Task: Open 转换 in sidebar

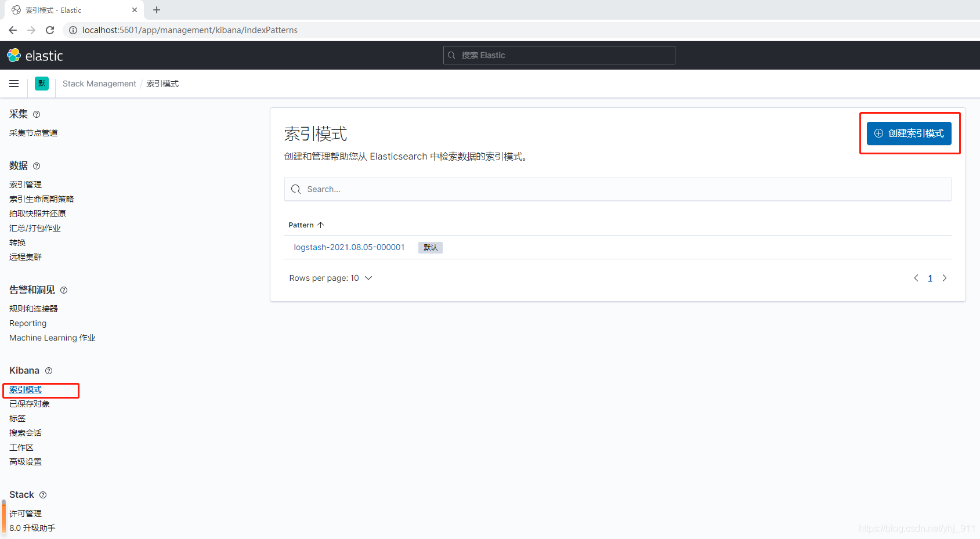Action: 17,243
